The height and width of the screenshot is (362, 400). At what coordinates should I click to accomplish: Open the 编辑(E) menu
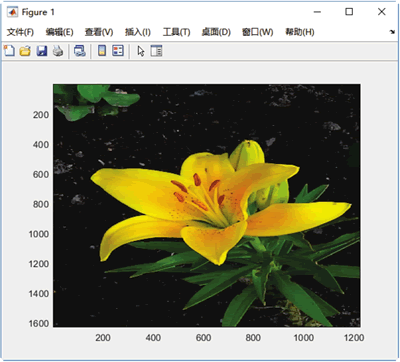point(59,32)
